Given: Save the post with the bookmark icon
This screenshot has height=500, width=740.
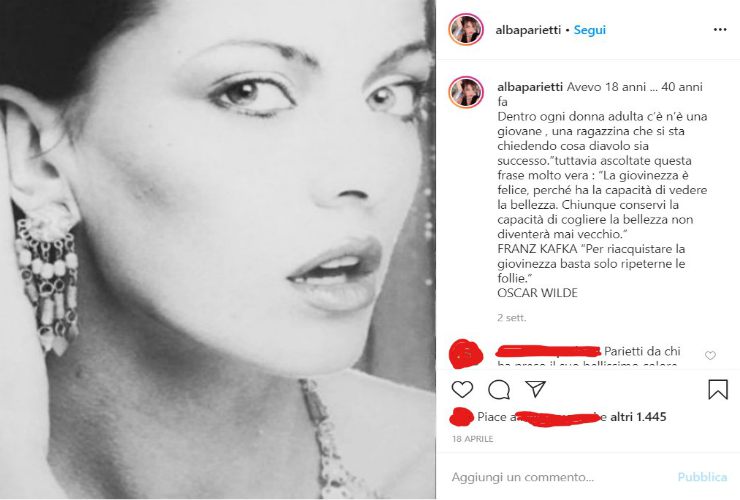Looking at the screenshot, I should point(718,390).
